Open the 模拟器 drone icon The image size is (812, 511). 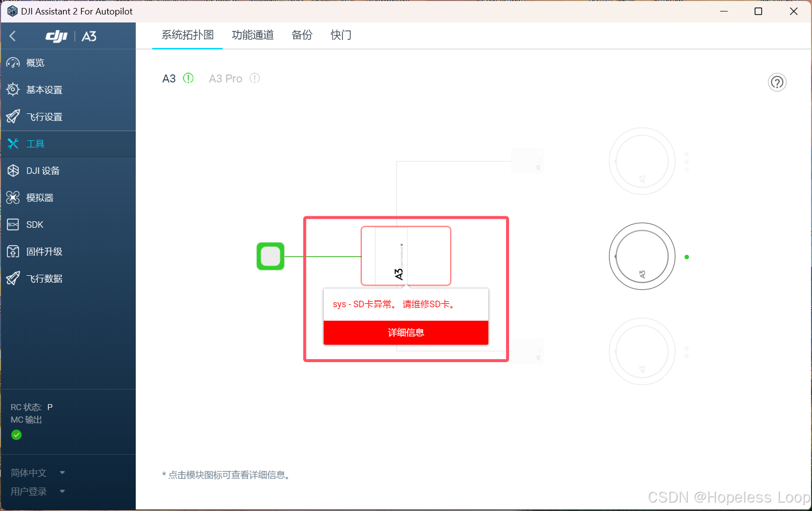pyautogui.click(x=13, y=198)
